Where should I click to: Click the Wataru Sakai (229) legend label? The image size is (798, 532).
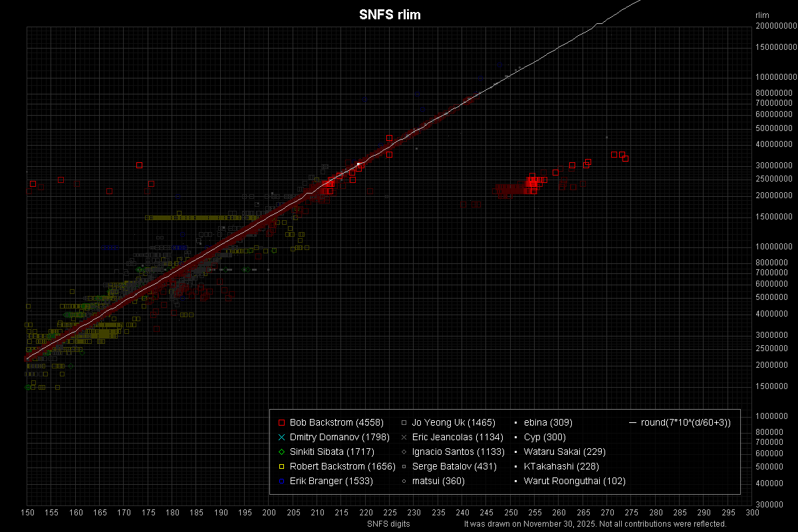point(565,452)
